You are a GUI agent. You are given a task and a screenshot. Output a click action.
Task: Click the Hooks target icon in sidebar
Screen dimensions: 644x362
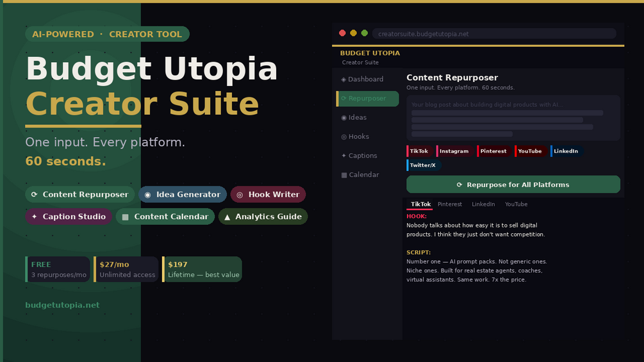coord(343,136)
